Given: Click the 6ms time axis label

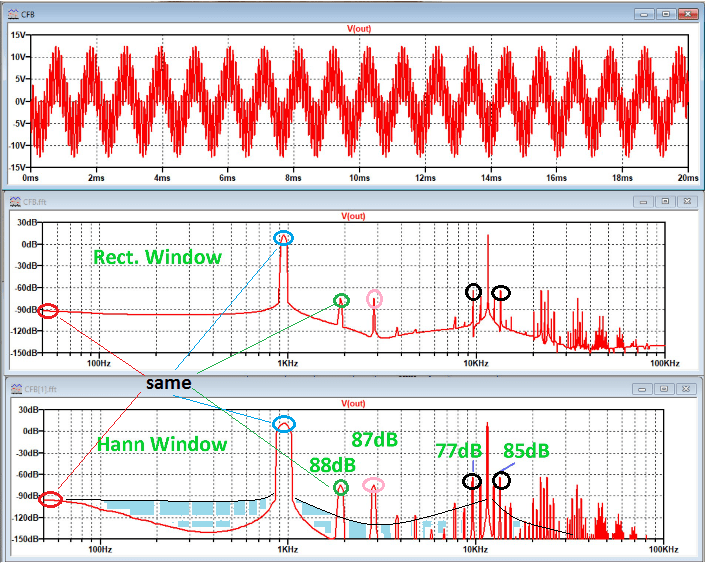Looking at the screenshot, I should [x=228, y=178].
